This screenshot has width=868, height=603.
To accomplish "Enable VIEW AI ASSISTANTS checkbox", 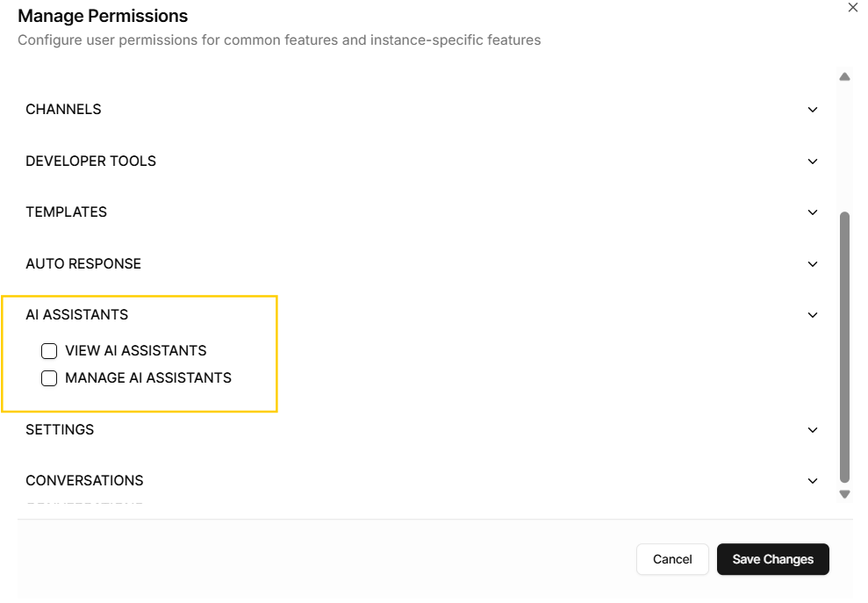I will [x=49, y=351].
